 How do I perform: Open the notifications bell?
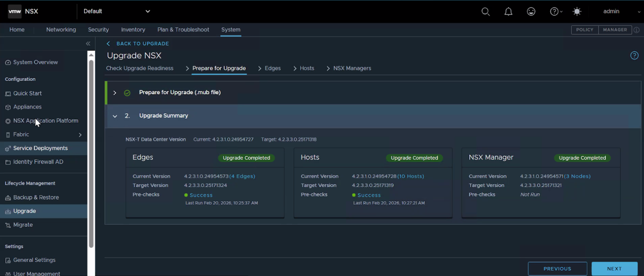(x=508, y=11)
